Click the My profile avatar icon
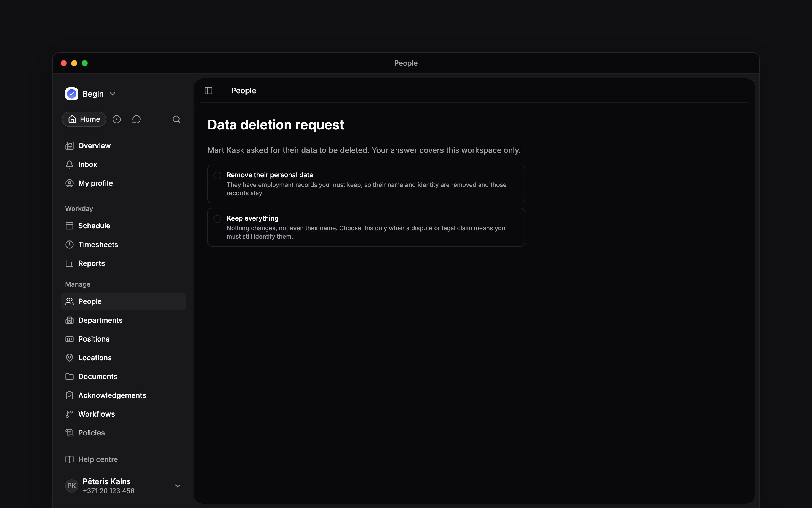The height and width of the screenshot is (508, 812). [x=70, y=183]
